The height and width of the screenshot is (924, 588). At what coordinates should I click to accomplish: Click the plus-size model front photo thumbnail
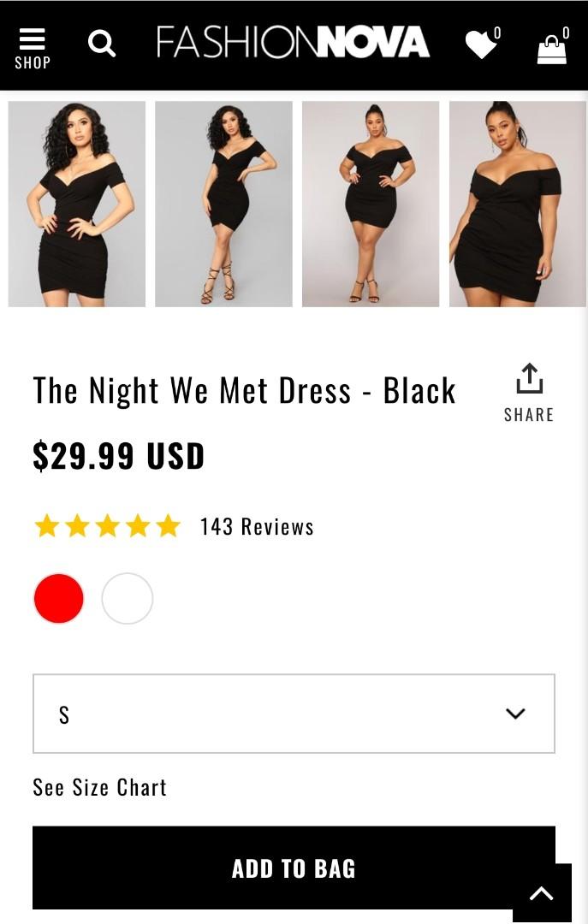coord(370,203)
